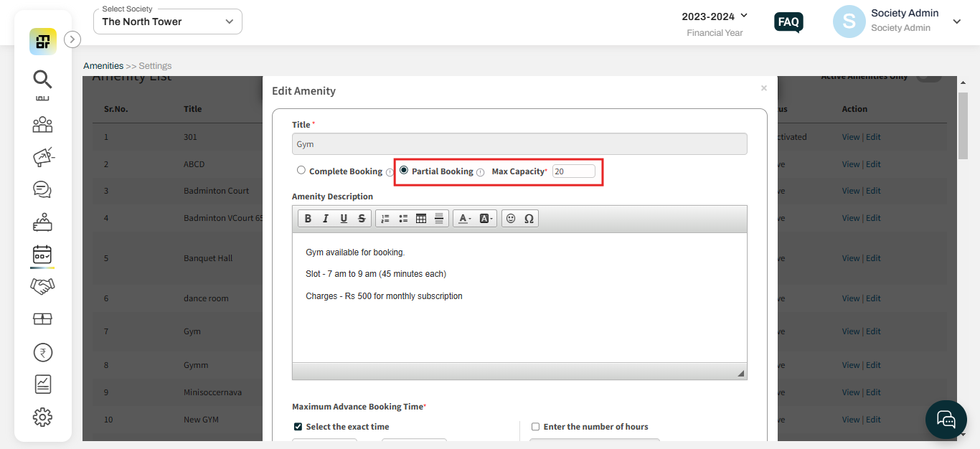Open the Select Society dropdown
Screen dimensions: 980x449
(166, 22)
